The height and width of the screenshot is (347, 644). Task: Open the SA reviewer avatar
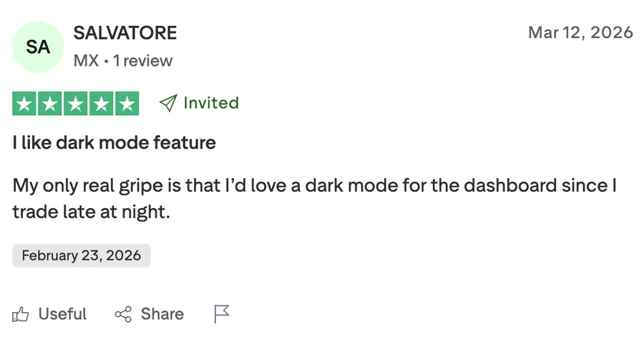click(x=38, y=47)
